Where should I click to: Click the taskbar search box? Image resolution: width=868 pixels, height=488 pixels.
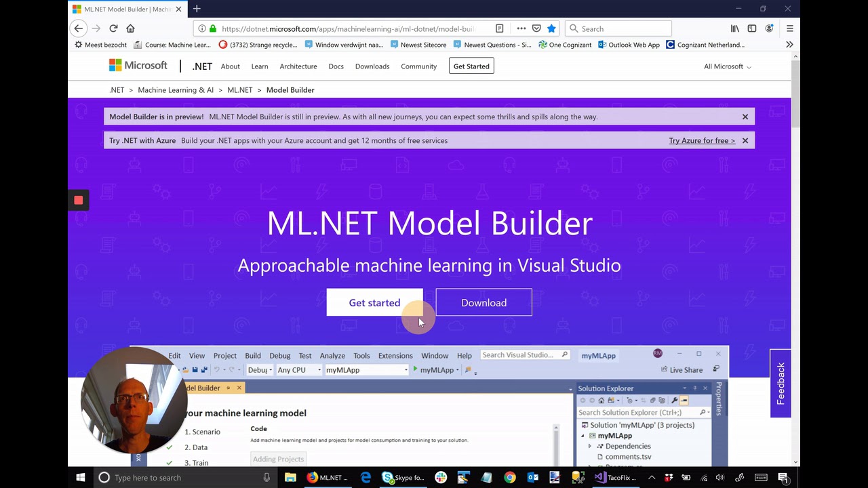pyautogui.click(x=185, y=477)
